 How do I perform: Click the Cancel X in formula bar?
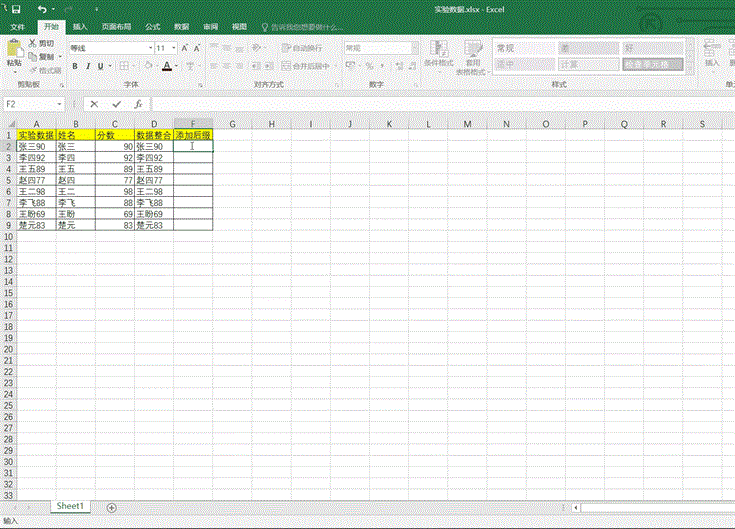click(94, 104)
